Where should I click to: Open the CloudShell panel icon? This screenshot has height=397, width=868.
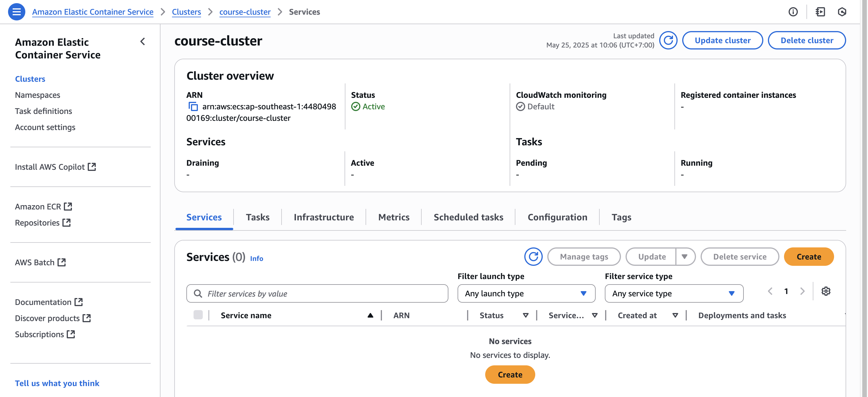(x=820, y=12)
